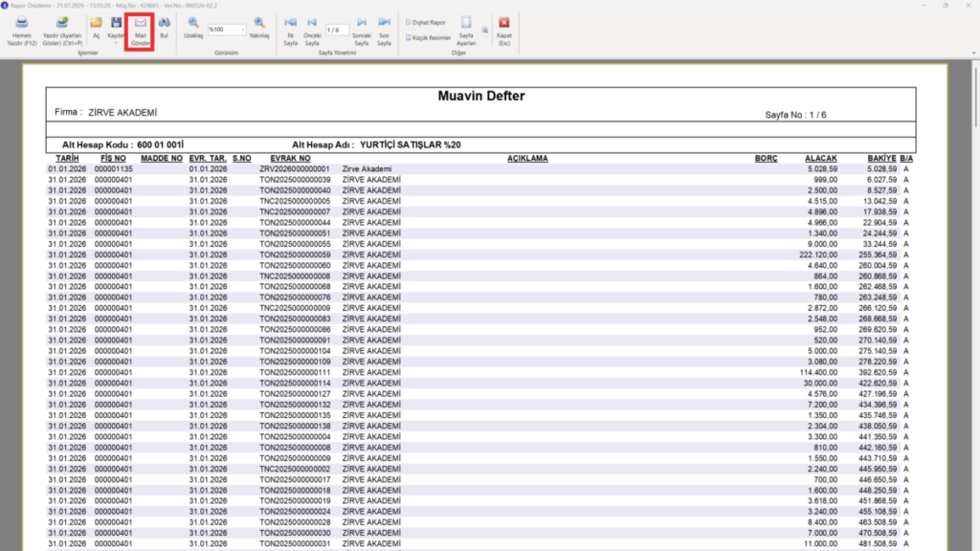980x551 pixels.
Task: Click voucher TON2025000000138
Action: click(x=295, y=426)
